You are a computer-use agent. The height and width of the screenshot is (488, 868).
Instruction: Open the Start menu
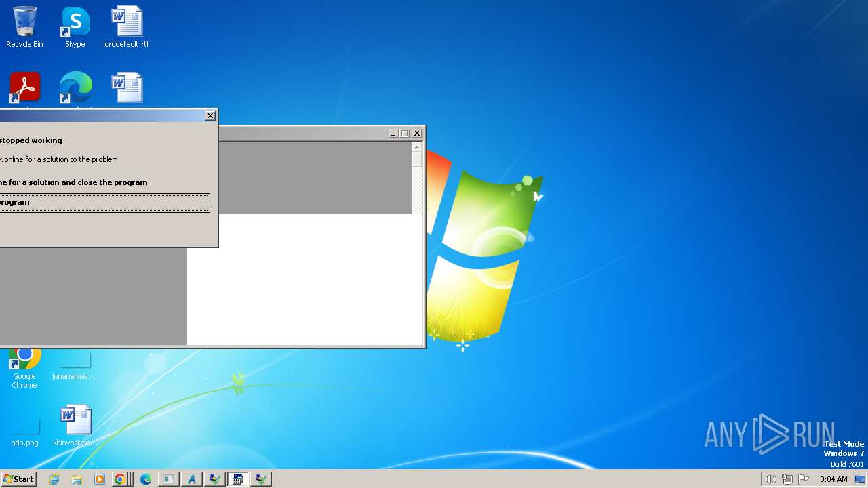[x=18, y=479]
